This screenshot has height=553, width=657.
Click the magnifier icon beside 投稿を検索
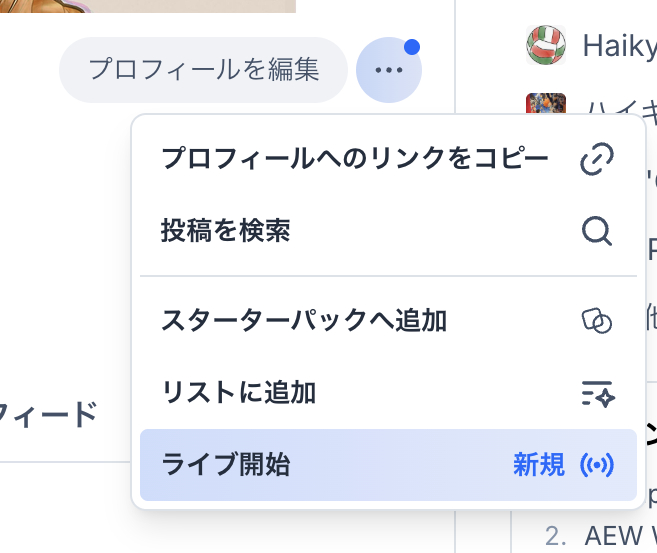pyautogui.click(x=597, y=232)
